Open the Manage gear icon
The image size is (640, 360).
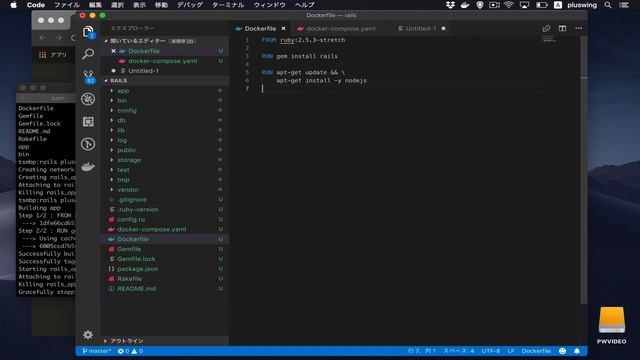[x=88, y=335]
